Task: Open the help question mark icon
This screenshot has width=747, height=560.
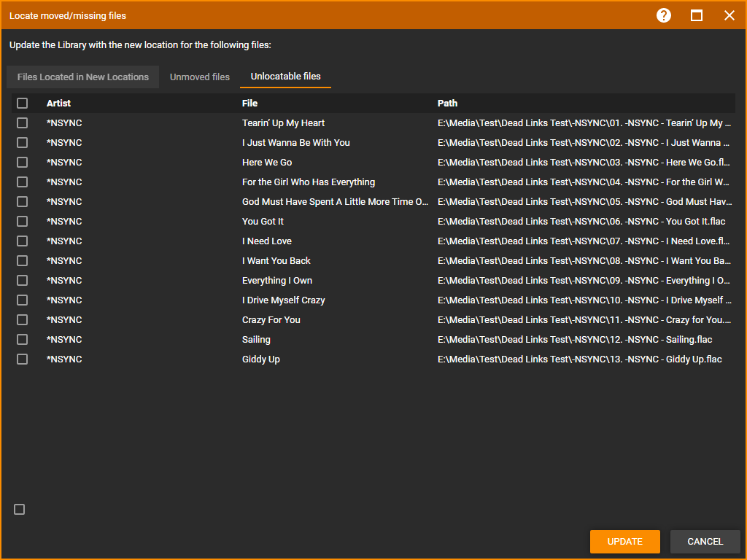Action: coord(663,15)
